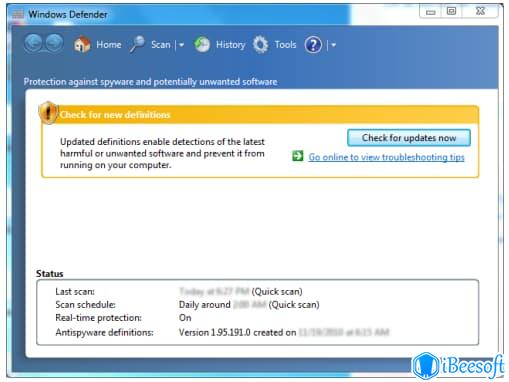The height and width of the screenshot is (382, 509).
Task: Click the Back navigation arrow
Action: pyautogui.click(x=33, y=43)
